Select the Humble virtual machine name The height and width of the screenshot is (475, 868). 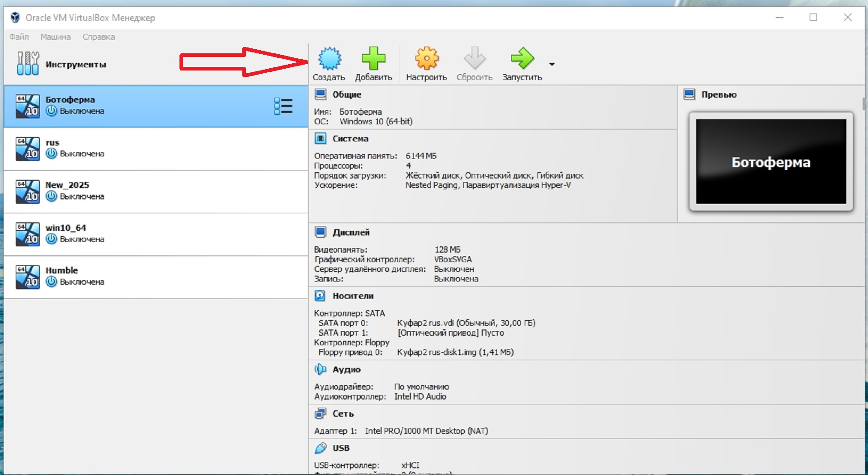(62, 270)
